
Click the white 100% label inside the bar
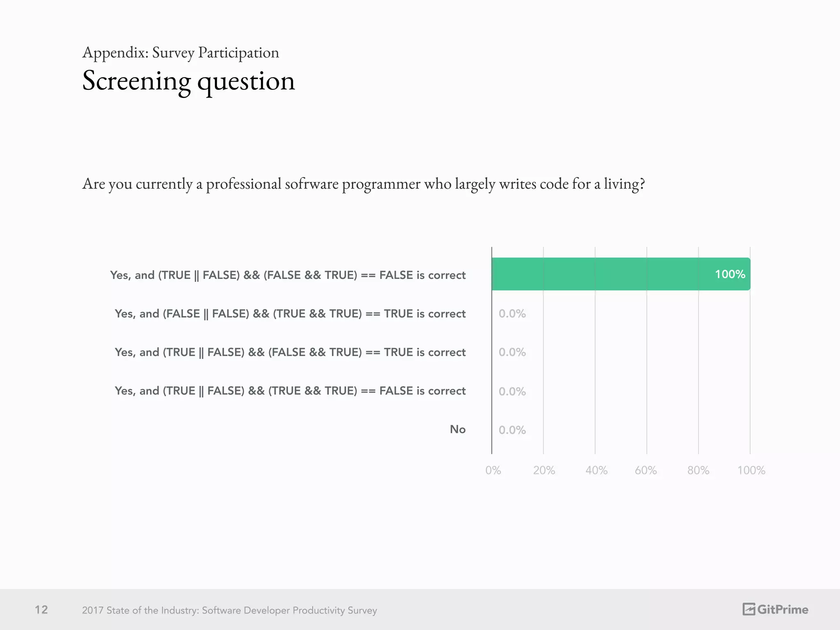pyautogui.click(x=730, y=274)
